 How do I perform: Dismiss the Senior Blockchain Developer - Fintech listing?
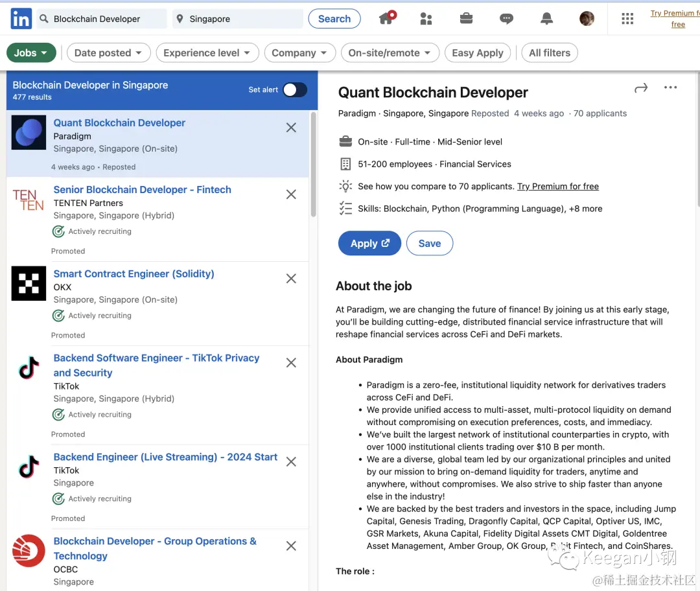(291, 194)
